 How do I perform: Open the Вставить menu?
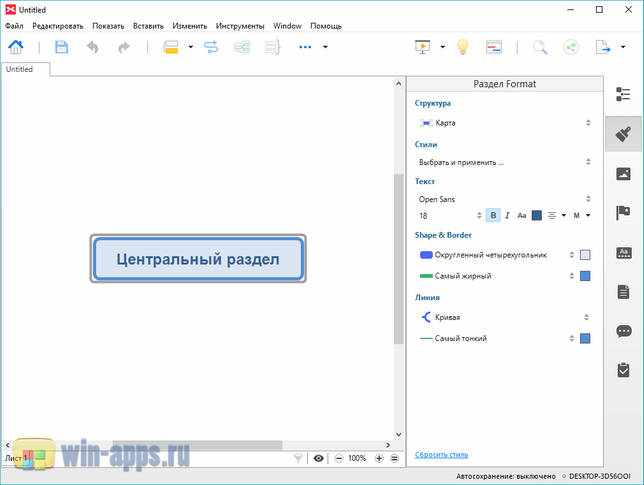point(148,26)
